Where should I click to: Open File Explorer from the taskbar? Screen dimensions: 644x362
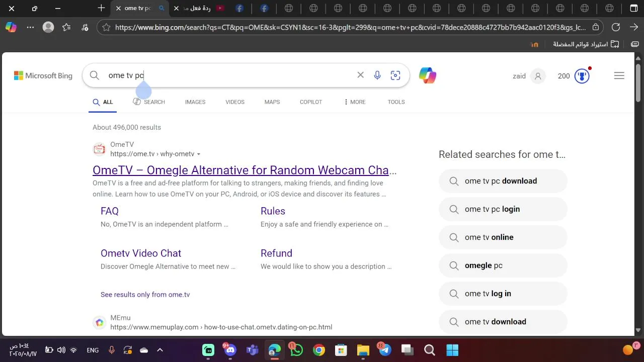363,350
